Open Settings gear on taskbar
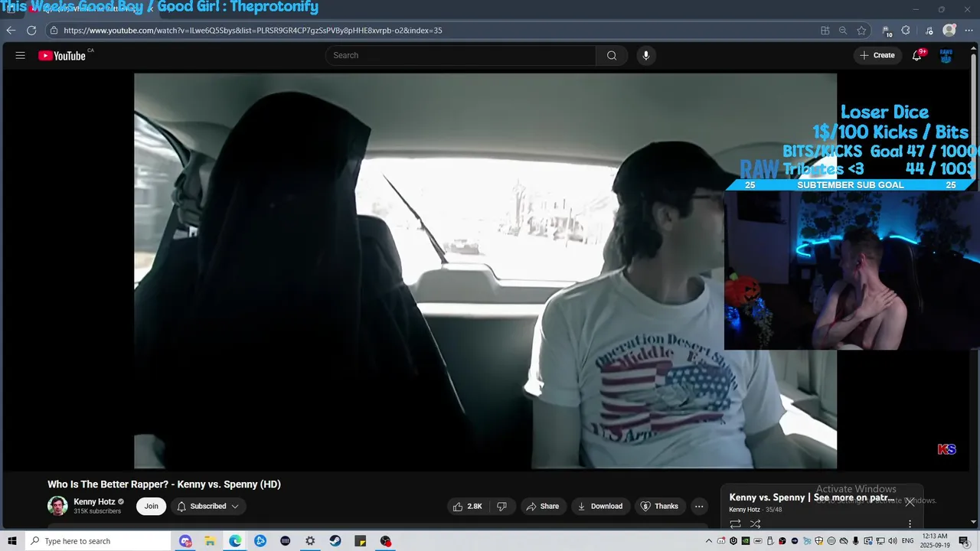Viewport: 980px width, 551px height. click(310, 541)
